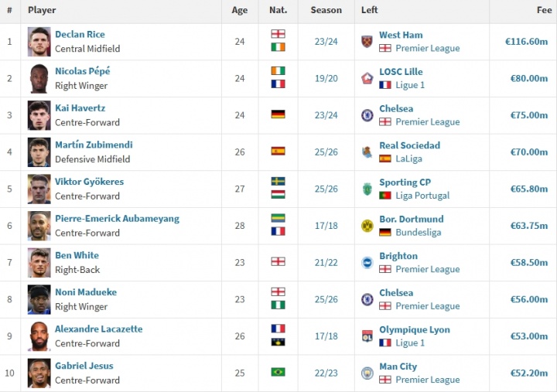Click the Brazil flag beside Gabriel Jesus
The width and height of the screenshot is (557, 392).
tap(278, 372)
